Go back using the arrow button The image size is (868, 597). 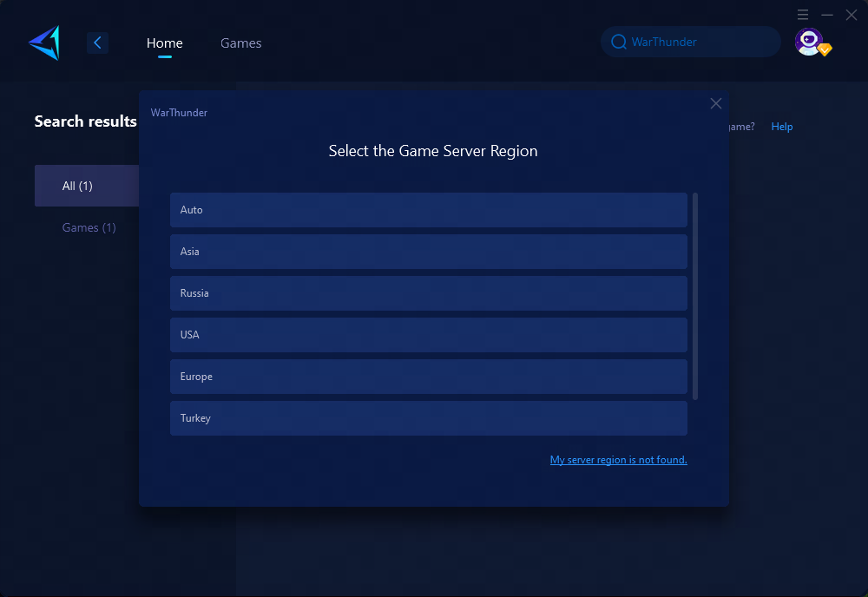pos(97,43)
